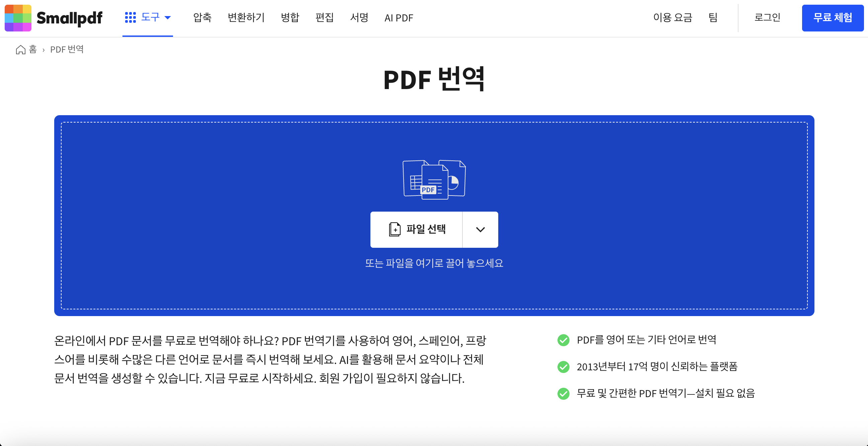This screenshot has width=868, height=446.
Task: Click the home icon in the breadcrumb
Action: [x=20, y=49]
